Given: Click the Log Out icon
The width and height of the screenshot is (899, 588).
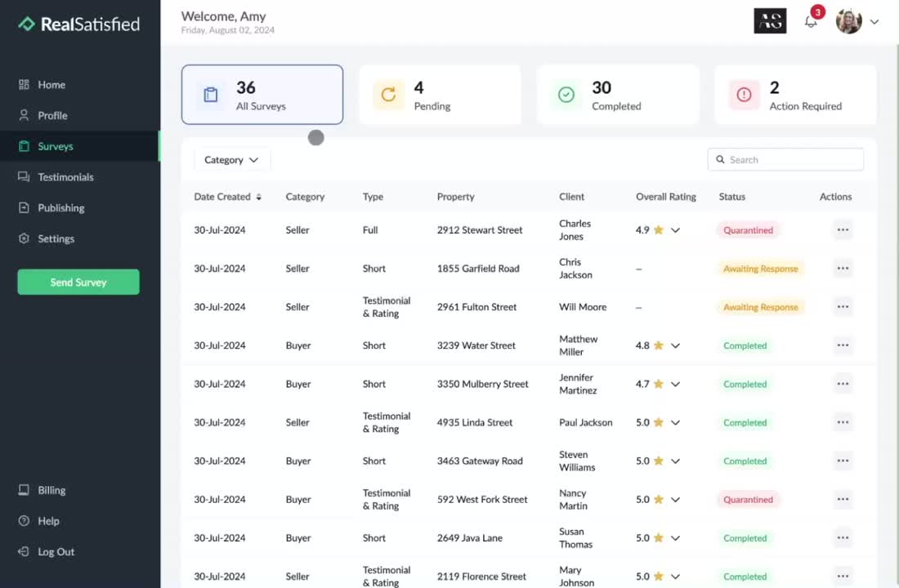Looking at the screenshot, I should click(x=24, y=552).
